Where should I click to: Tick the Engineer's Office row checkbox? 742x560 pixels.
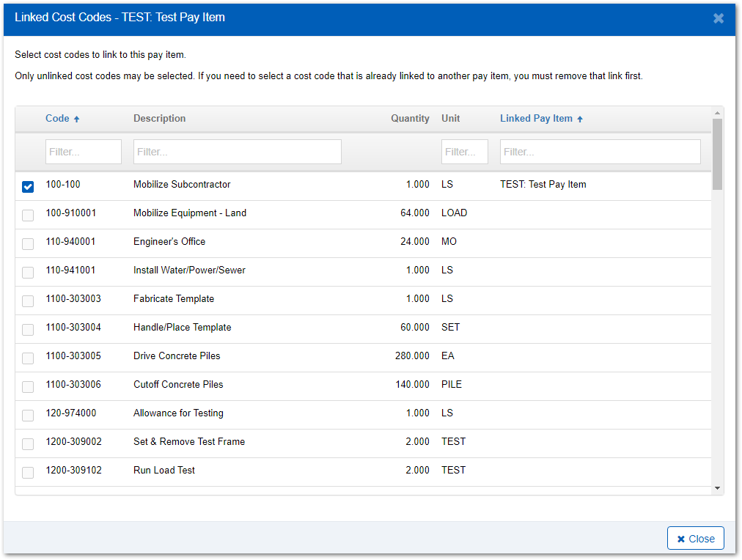click(x=28, y=244)
